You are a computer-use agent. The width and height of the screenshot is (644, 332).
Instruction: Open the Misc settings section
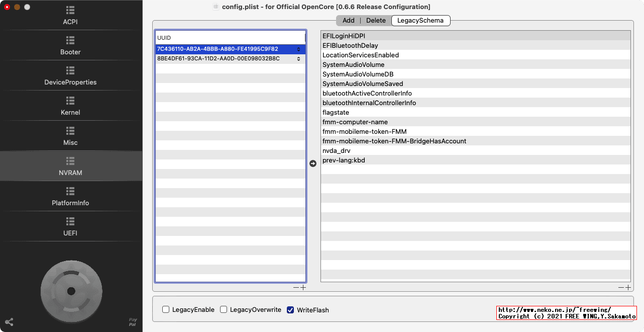70,136
